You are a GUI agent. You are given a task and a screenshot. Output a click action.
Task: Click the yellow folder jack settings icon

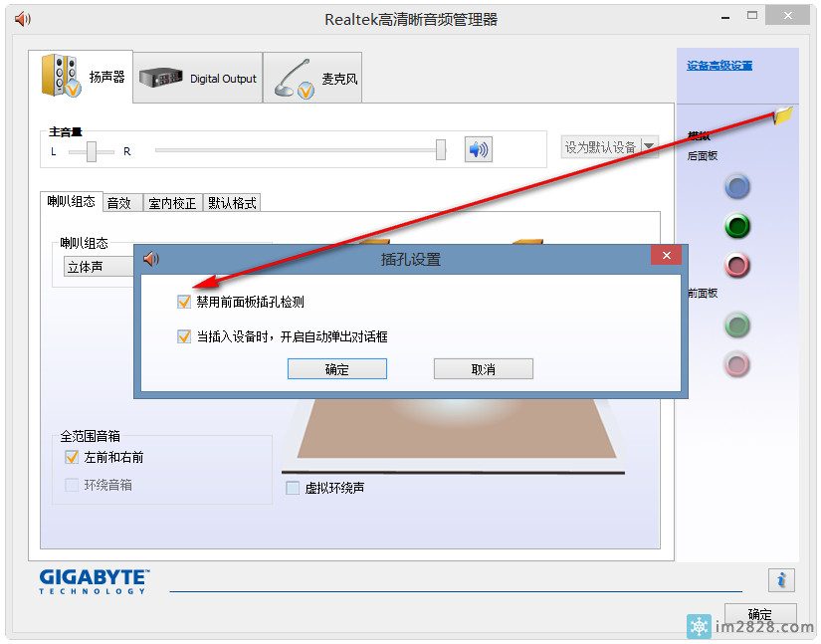(783, 115)
